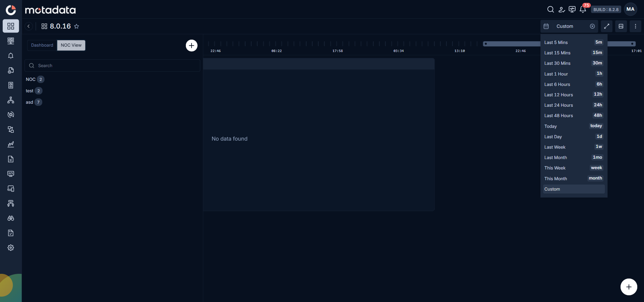Switch to the NOC View tab
644x302 pixels.
[x=71, y=45]
